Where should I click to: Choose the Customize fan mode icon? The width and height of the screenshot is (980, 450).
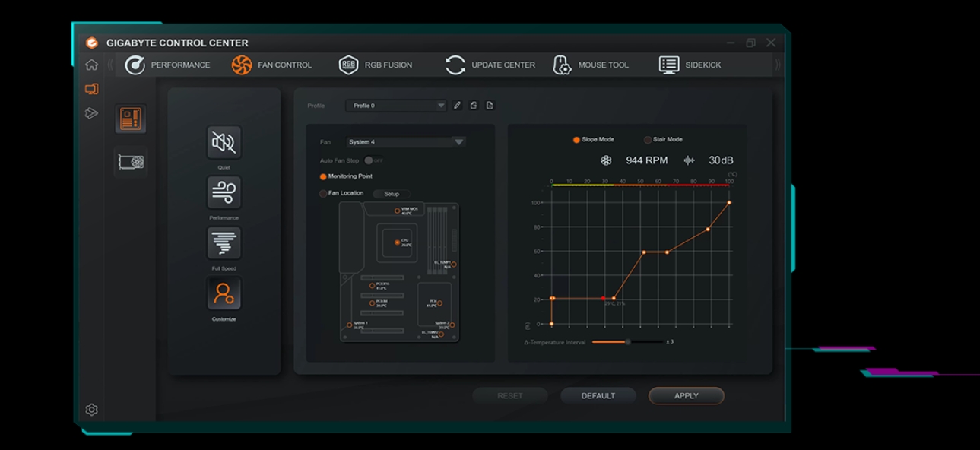(x=224, y=293)
